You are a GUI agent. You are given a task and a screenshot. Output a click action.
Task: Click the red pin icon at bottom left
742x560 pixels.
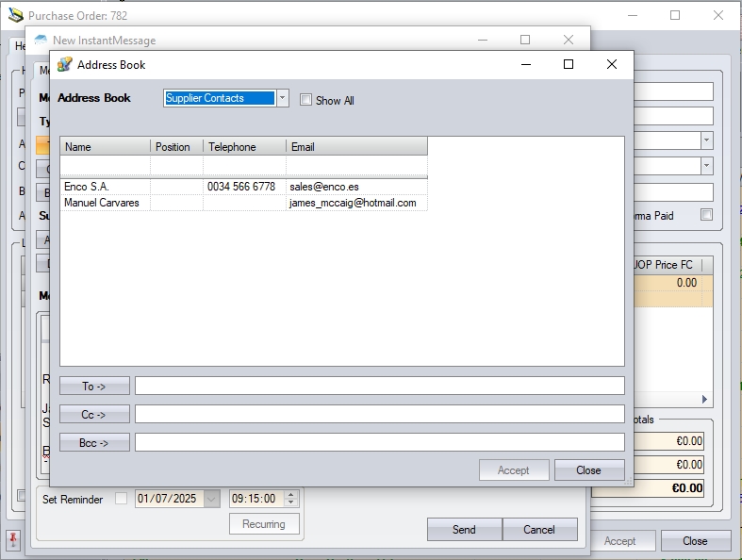click(13, 539)
